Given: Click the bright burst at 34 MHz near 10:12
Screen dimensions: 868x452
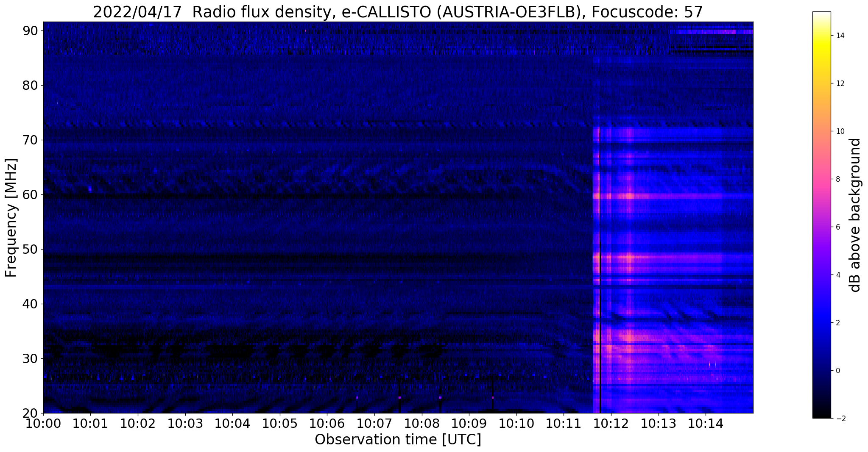Looking at the screenshot, I should pos(628,338).
